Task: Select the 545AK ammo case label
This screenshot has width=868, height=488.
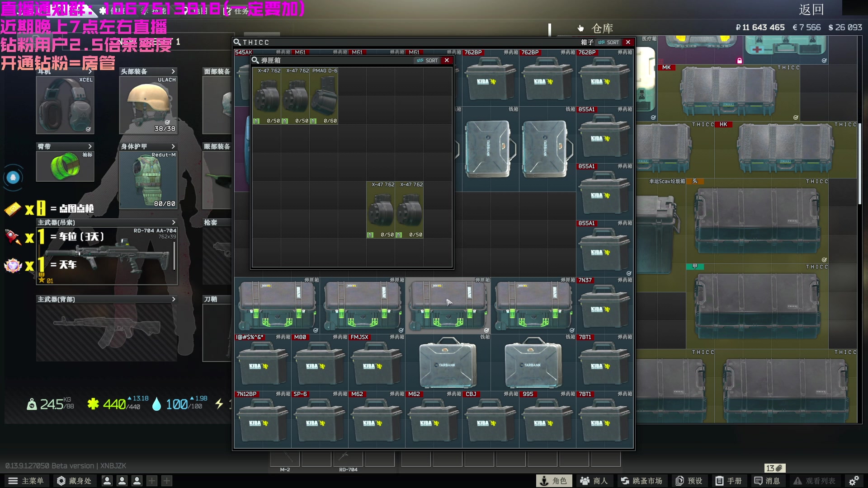Action: point(243,52)
